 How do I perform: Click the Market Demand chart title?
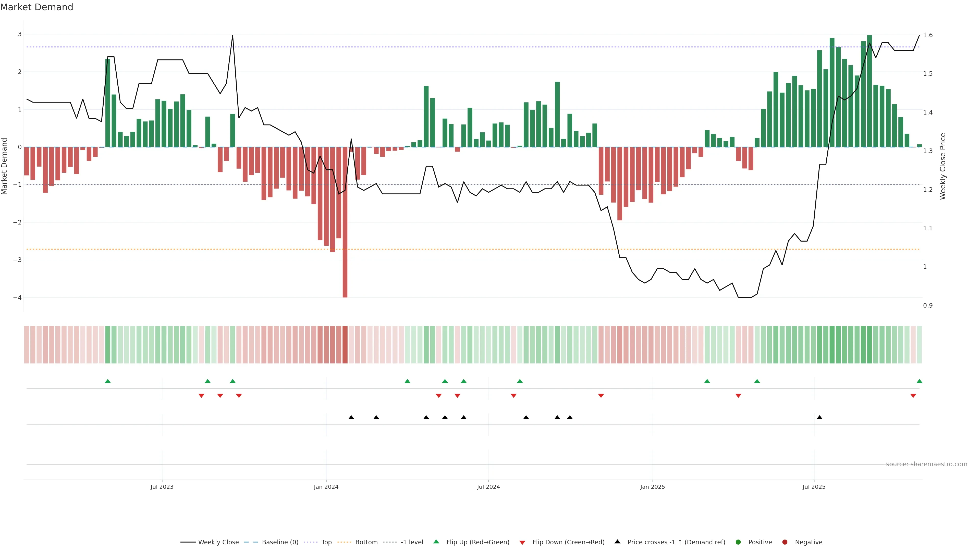[x=36, y=7]
